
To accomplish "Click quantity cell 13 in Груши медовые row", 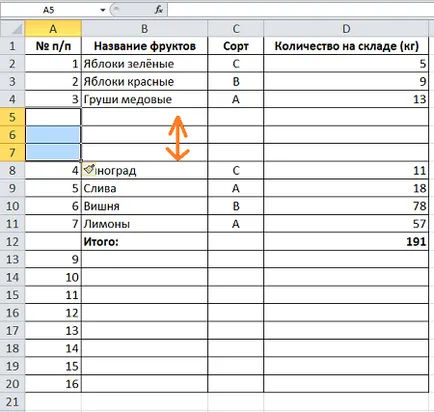I will [x=346, y=99].
